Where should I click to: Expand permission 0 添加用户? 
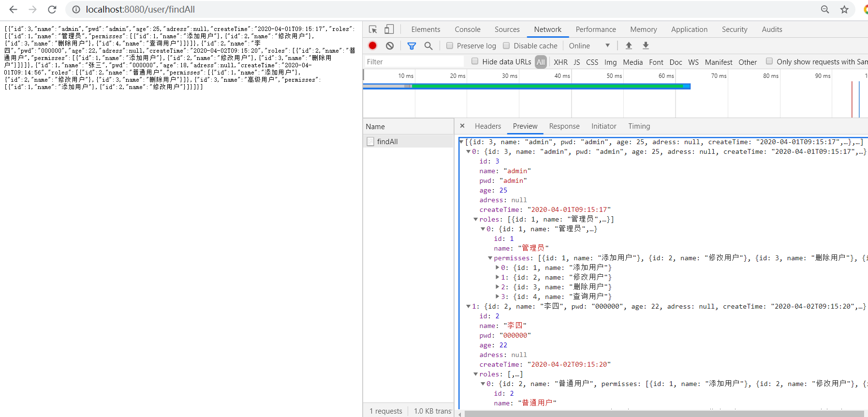[x=498, y=268]
